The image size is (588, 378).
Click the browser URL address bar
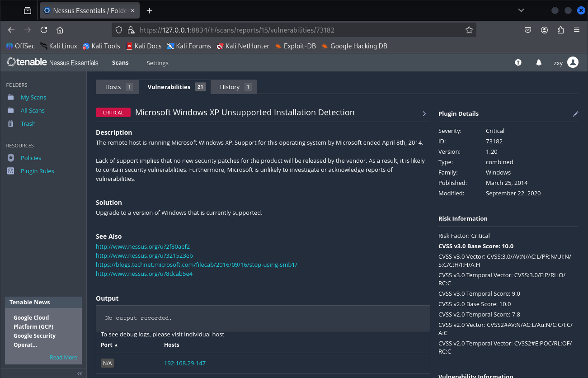click(x=294, y=30)
